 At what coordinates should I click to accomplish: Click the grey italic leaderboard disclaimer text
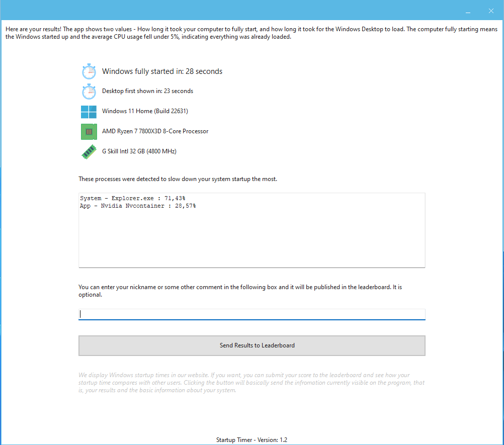[251, 383]
